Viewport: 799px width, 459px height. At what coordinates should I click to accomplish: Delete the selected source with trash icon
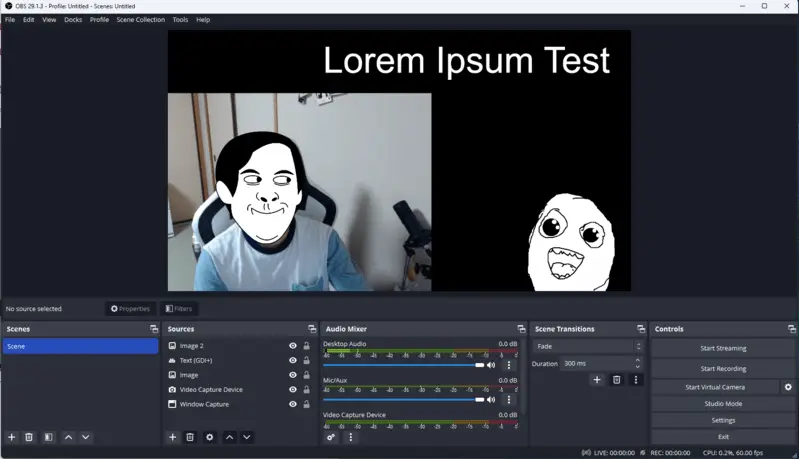click(190, 437)
